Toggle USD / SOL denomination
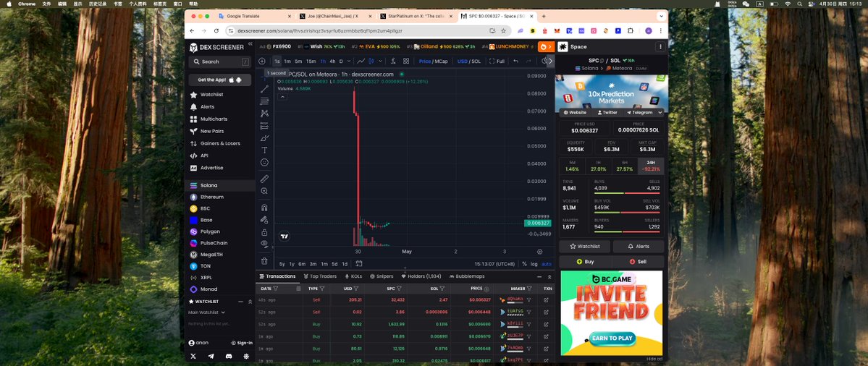The width and height of the screenshot is (868, 366). coord(469,61)
